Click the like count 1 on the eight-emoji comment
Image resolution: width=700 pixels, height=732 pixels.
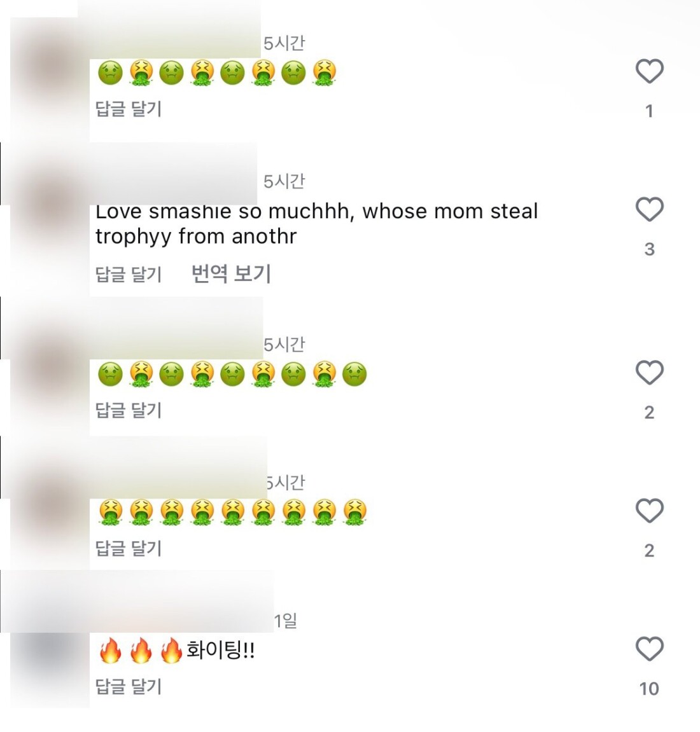649,111
